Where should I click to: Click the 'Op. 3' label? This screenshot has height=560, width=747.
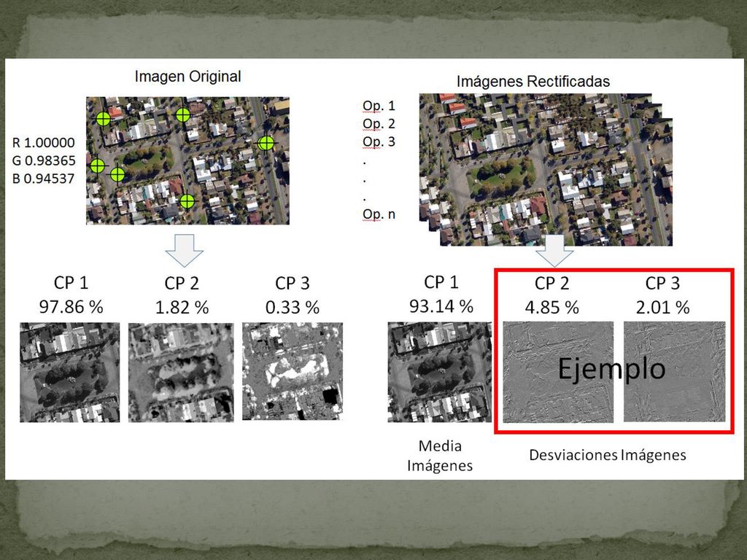pos(379,142)
